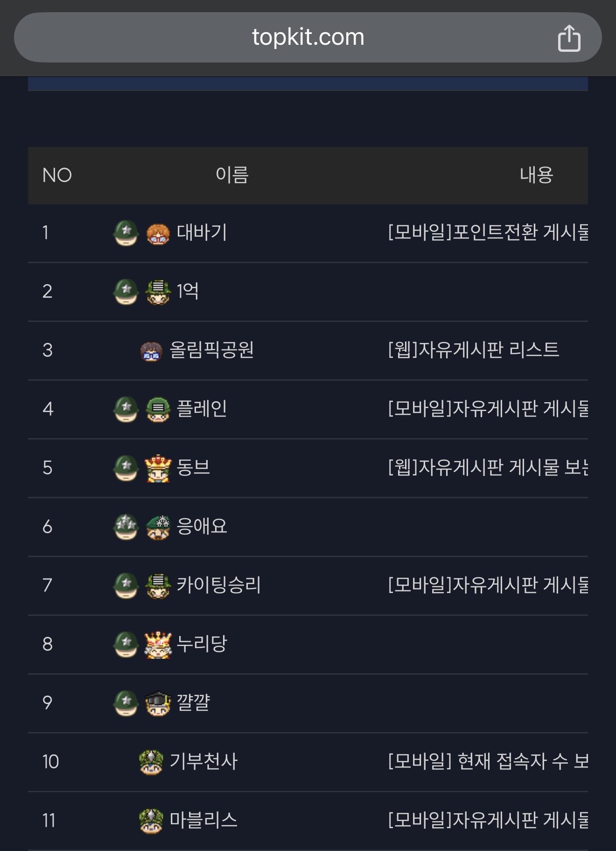This screenshot has height=851, width=616.
Task: Click the soldier avatar next to 1억
Action: pos(158,292)
